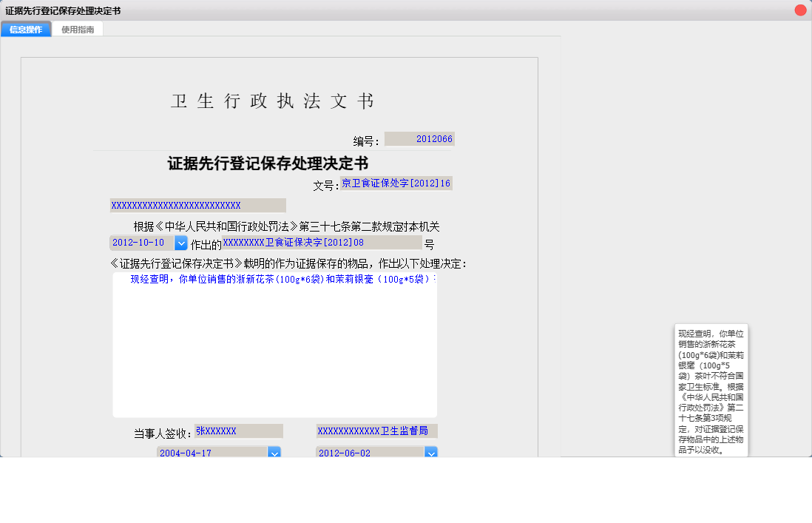Screen dimensions: 812x523
Task: Click the 编号 field showing 2012066
Action: 419,139
